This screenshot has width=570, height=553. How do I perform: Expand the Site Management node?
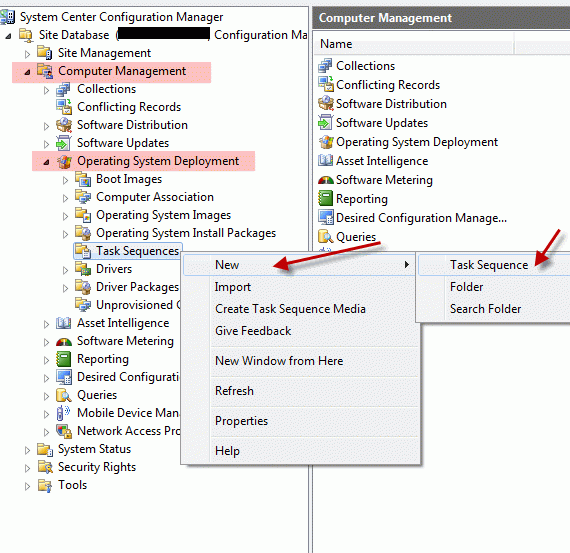click(27, 54)
